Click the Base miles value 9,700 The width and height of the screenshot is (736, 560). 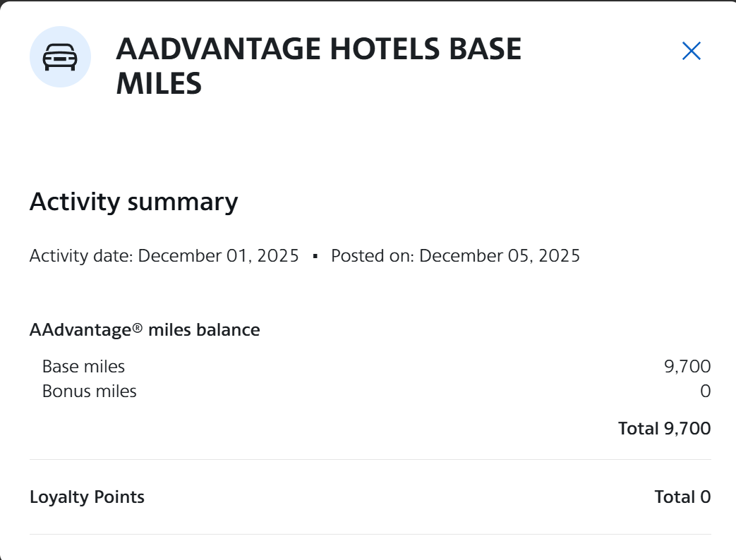[687, 366]
